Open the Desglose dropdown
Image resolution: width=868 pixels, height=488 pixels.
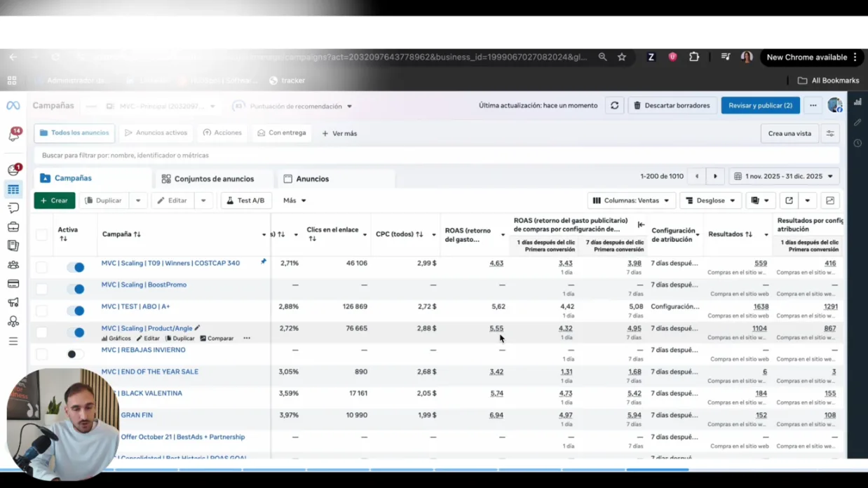pos(710,201)
